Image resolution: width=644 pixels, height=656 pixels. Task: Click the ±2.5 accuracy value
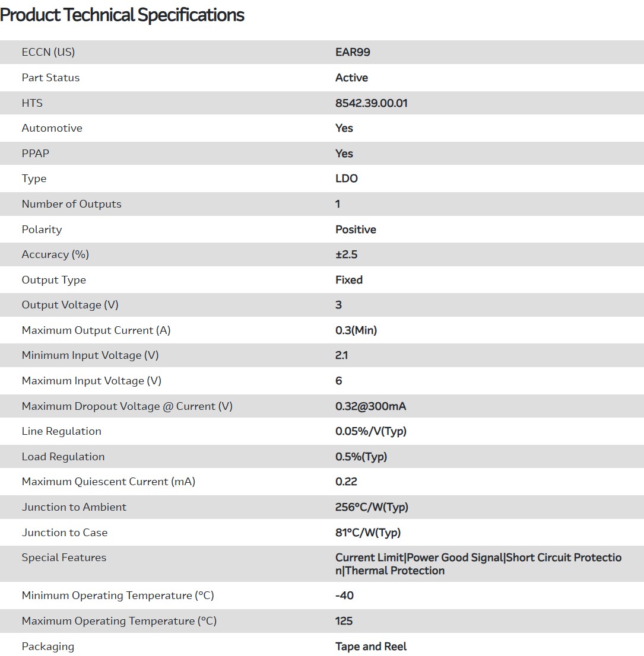coord(346,254)
